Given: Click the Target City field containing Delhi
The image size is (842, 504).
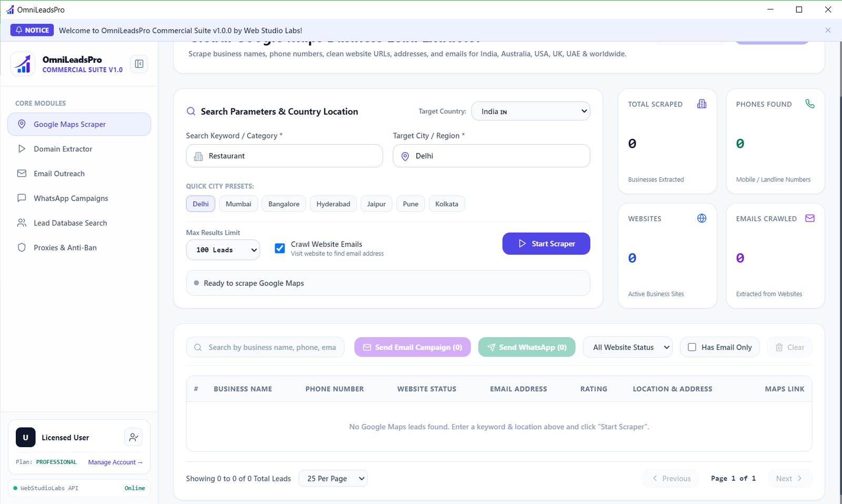Looking at the screenshot, I should [491, 156].
